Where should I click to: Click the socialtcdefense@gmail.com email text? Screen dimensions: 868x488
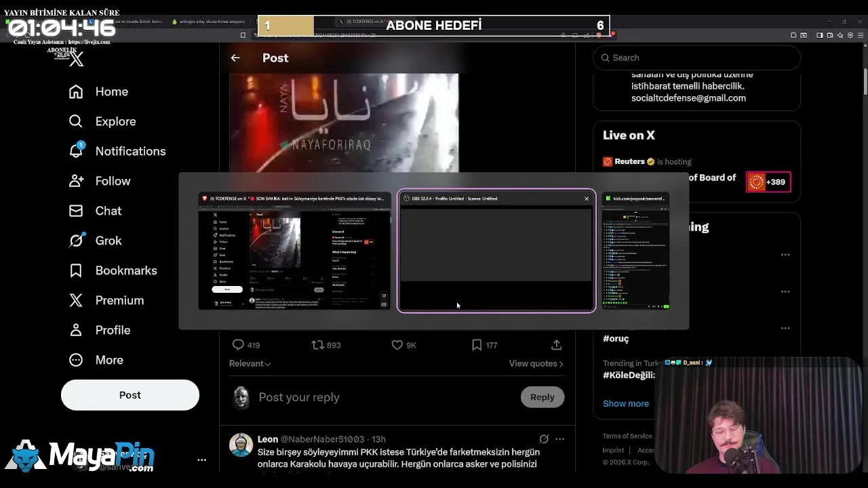click(x=688, y=98)
